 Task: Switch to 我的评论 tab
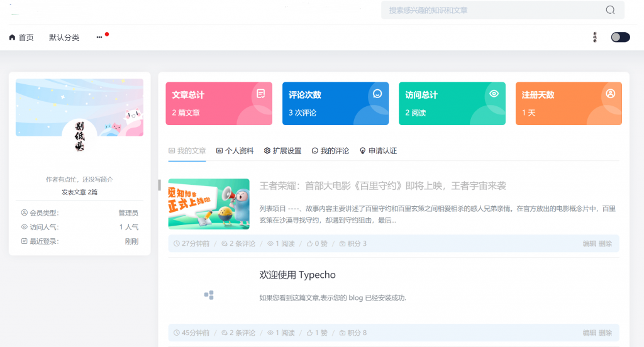(330, 151)
